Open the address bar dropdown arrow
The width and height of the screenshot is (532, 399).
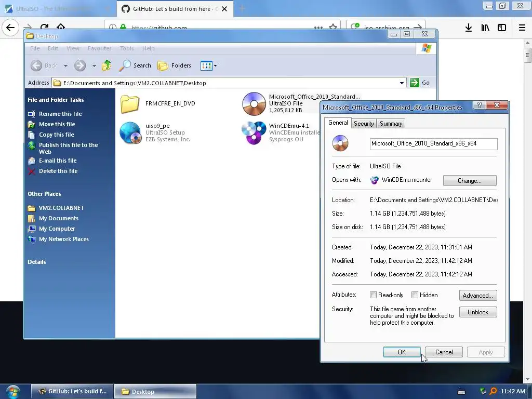[402, 83]
